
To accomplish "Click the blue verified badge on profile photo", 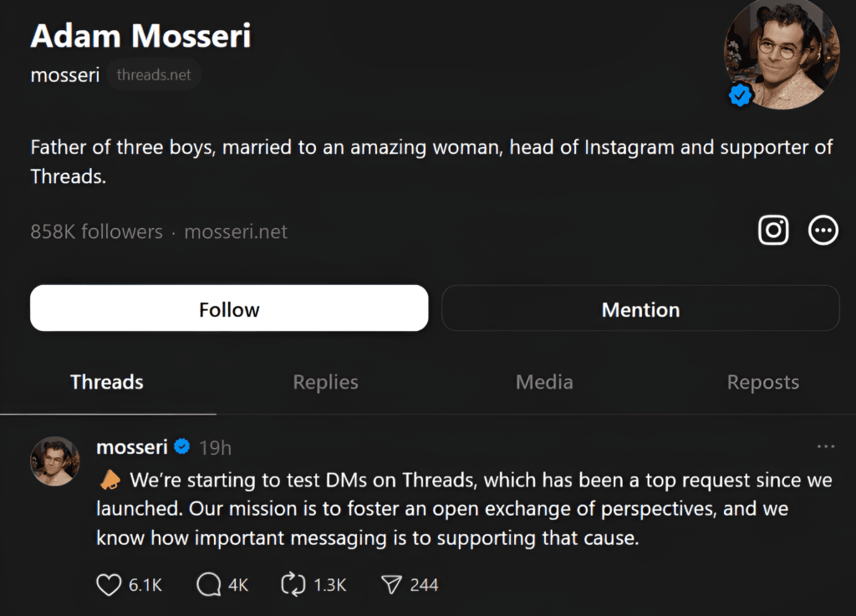I will pos(740,95).
